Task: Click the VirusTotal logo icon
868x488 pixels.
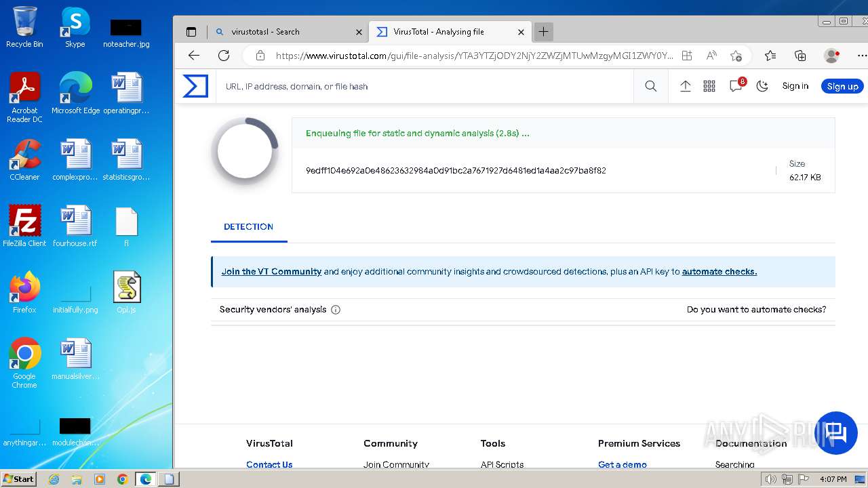Action: tap(195, 86)
